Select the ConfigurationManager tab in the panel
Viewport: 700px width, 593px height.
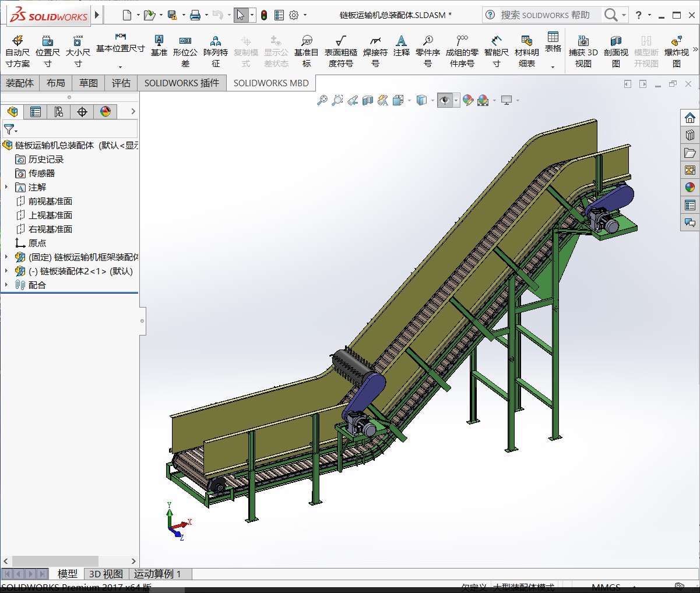[58, 111]
